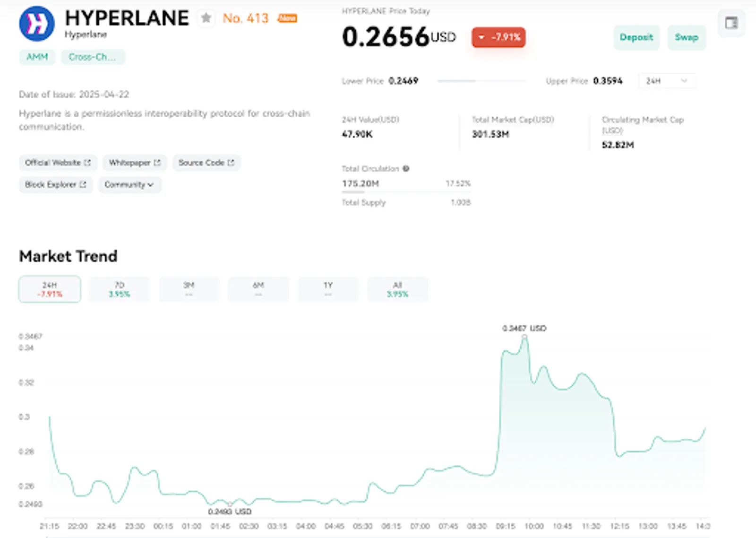
Task: Click the 21:15 time axis label
Action: 50,526
